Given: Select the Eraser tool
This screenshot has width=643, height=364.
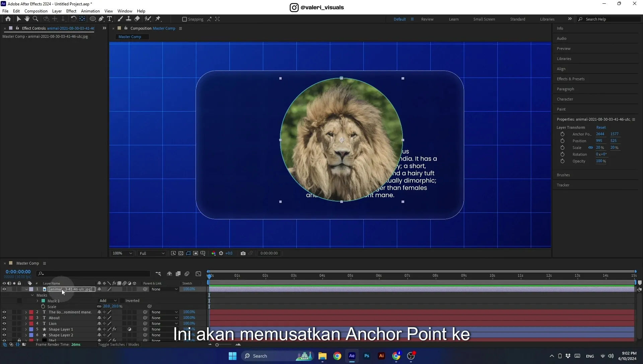Looking at the screenshot, I should (x=137, y=19).
